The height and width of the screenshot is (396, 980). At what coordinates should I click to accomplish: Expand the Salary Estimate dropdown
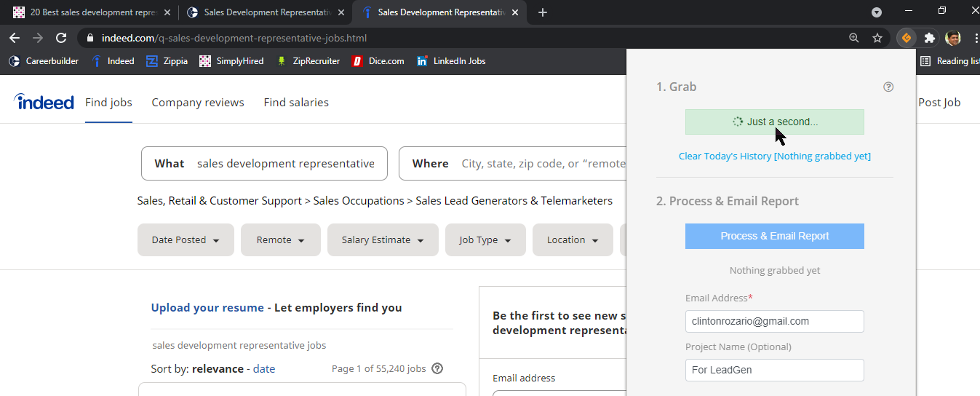click(x=383, y=240)
